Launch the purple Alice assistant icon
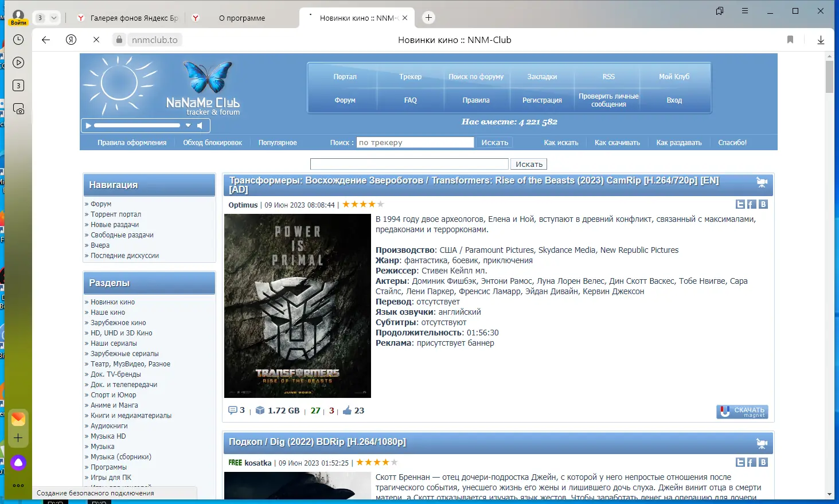 18,463
